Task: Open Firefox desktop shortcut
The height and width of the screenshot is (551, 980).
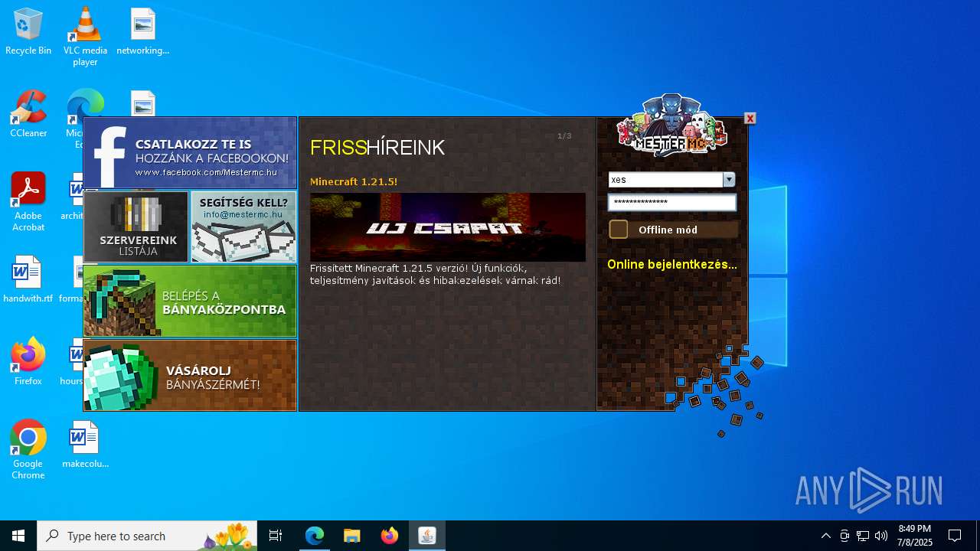Action: pos(28,363)
